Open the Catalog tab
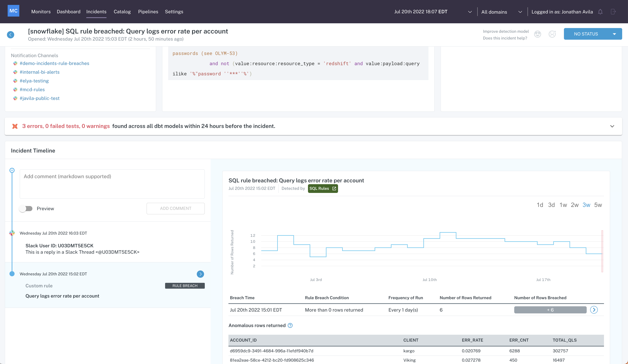 [122, 12]
